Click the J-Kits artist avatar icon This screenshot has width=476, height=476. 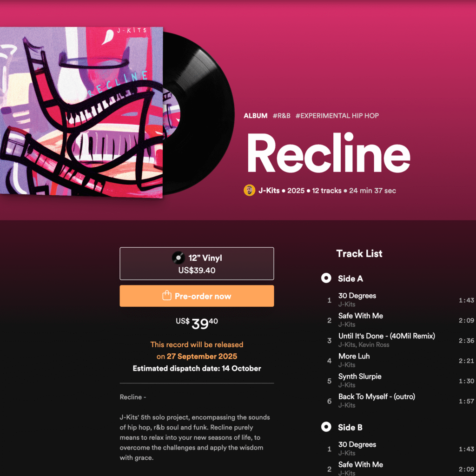click(249, 190)
